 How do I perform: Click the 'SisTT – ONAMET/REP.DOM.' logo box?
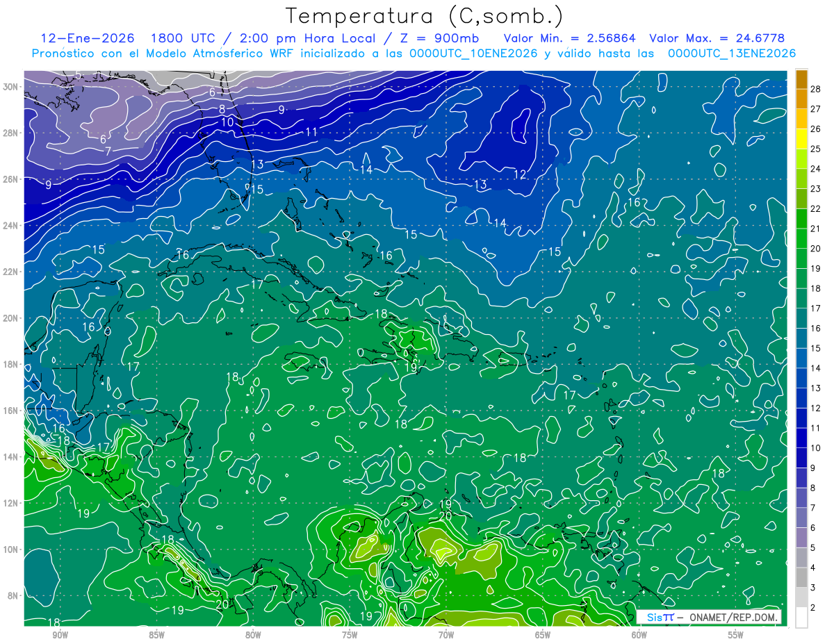point(710,617)
